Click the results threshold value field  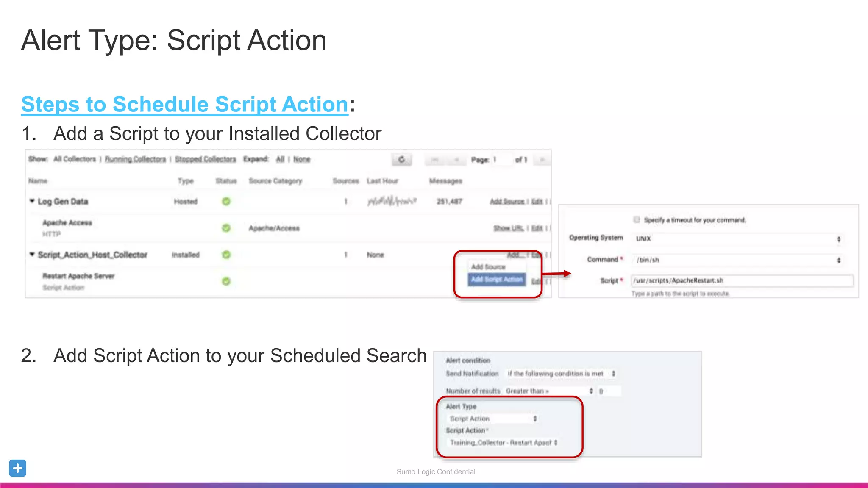pyautogui.click(x=609, y=391)
